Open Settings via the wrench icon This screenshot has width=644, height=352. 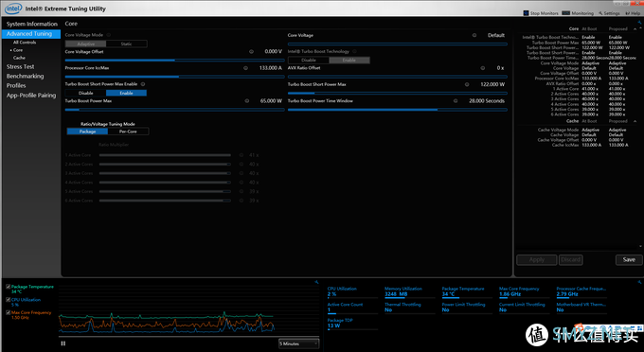point(609,13)
